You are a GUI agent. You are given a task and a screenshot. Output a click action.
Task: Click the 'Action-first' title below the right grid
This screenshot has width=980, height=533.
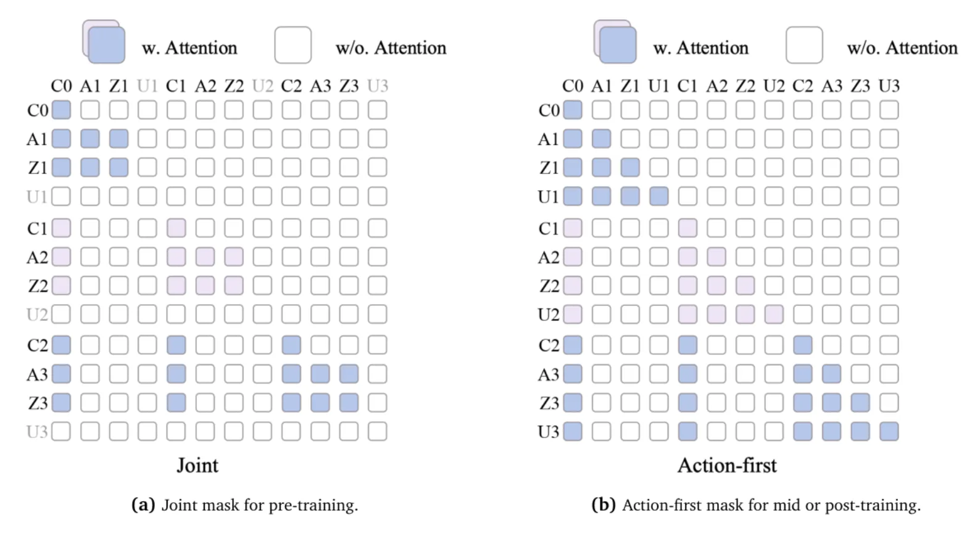[727, 465]
